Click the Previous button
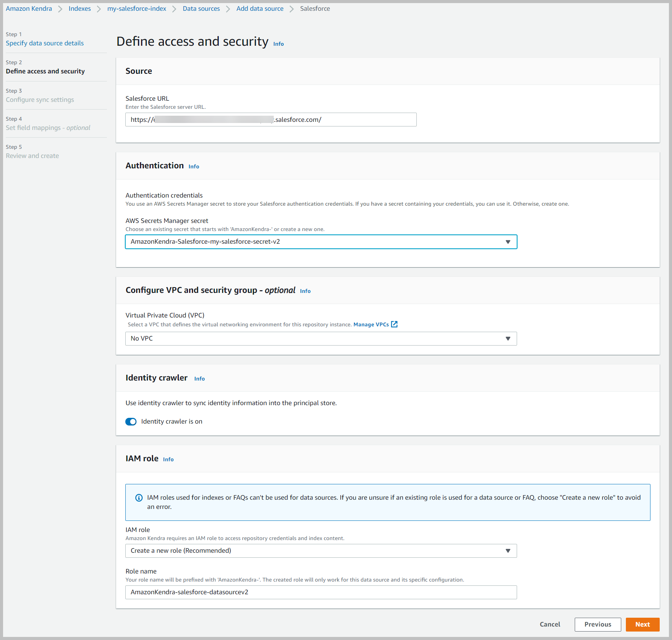Image resolution: width=672 pixels, height=640 pixels. click(598, 624)
